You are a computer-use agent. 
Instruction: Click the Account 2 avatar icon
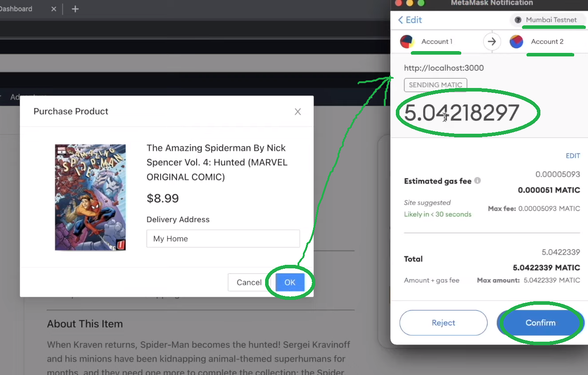516,42
